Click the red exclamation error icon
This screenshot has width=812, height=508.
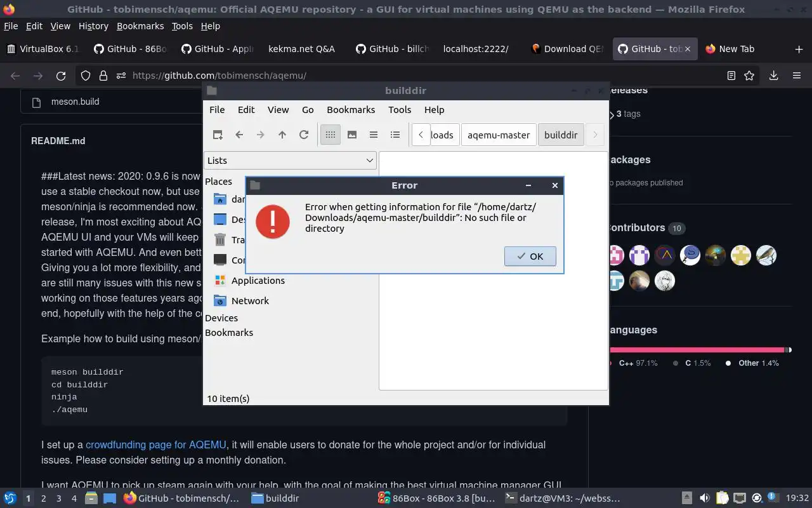click(x=273, y=221)
